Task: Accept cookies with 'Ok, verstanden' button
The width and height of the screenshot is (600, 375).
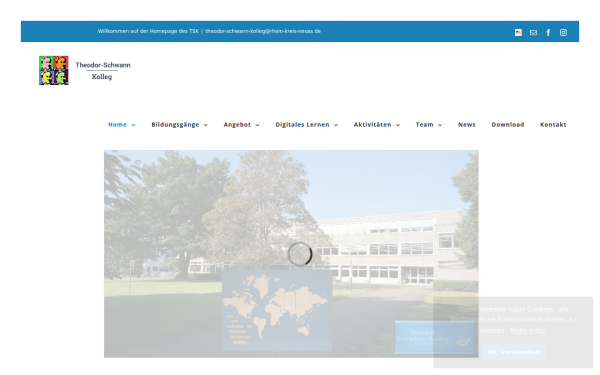Action: pyautogui.click(x=513, y=352)
